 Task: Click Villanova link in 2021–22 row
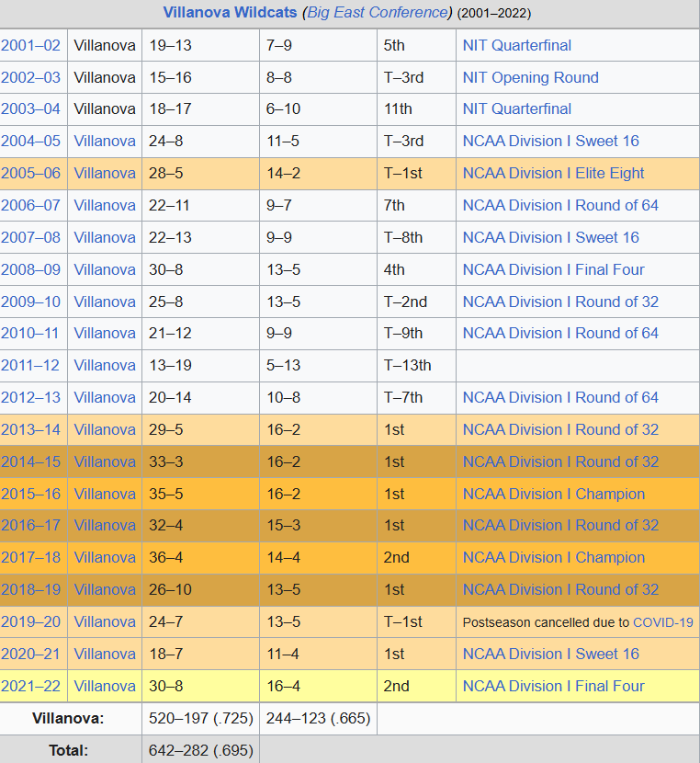(x=105, y=686)
